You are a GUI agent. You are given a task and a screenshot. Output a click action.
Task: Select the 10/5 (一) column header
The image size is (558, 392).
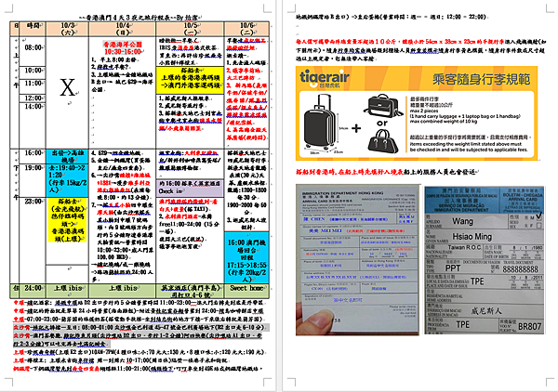point(190,29)
